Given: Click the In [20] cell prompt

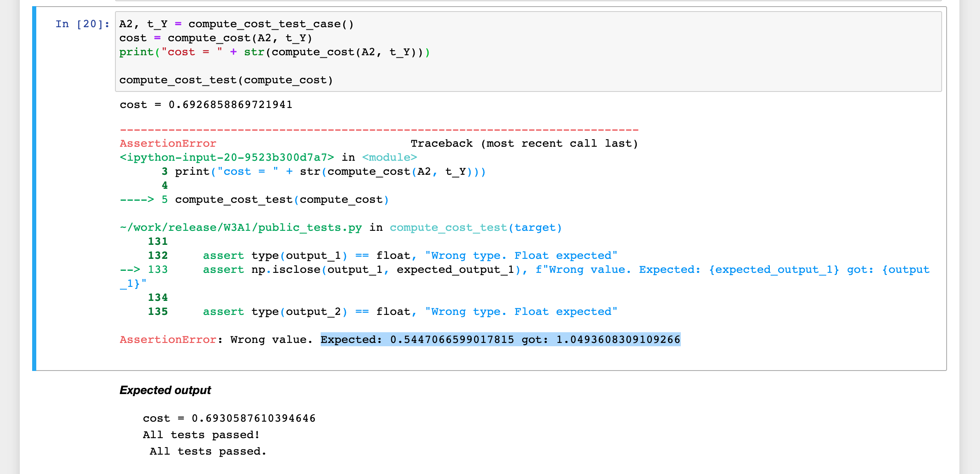Looking at the screenshot, I should tap(82, 24).
